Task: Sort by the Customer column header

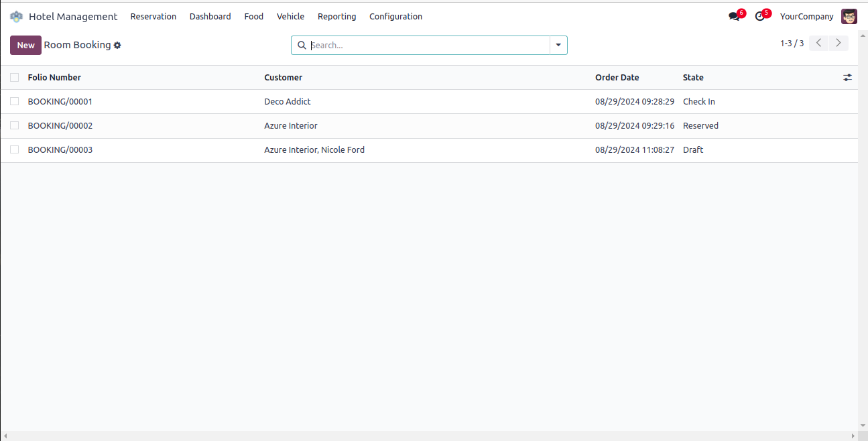Action: [x=284, y=78]
